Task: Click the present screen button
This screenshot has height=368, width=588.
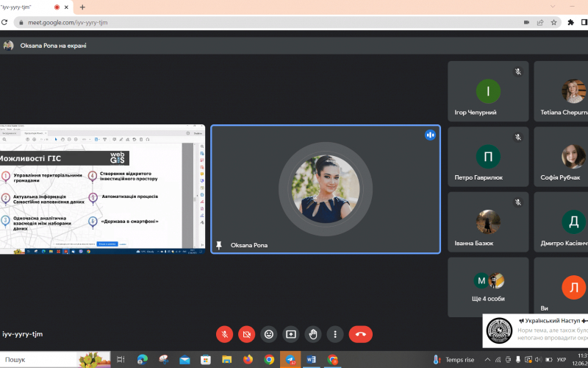Action: 290,333
